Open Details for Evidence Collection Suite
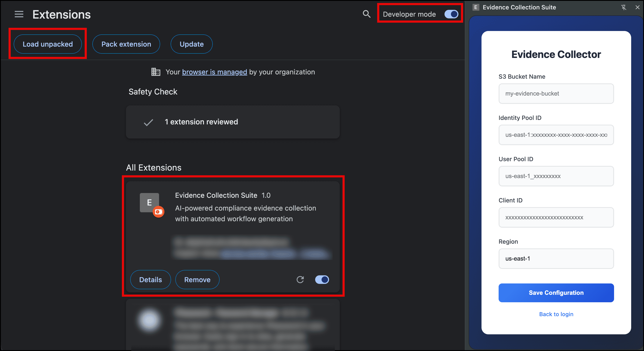This screenshot has height=351, width=644. pos(150,280)
